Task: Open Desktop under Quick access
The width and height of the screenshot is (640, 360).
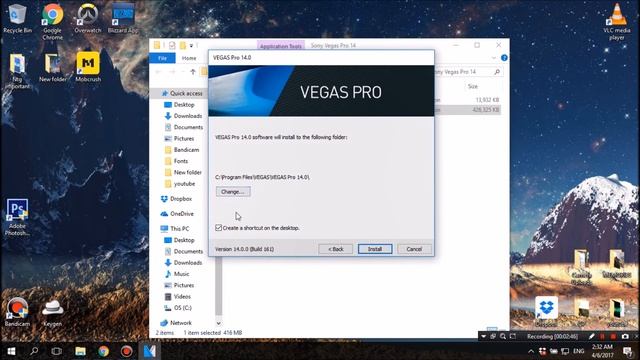Action: 180,105
